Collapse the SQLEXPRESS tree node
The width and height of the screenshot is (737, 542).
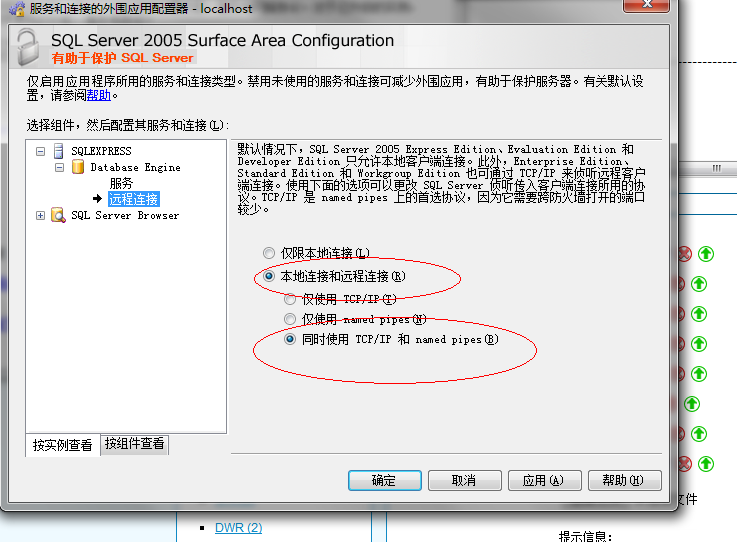(40, 151)
